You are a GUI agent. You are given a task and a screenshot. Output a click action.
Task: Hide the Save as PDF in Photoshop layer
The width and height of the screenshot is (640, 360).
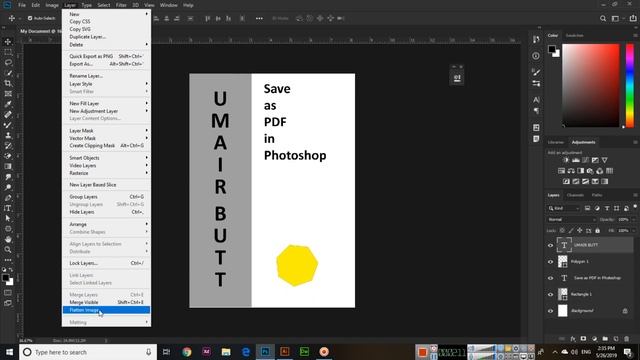550,278
